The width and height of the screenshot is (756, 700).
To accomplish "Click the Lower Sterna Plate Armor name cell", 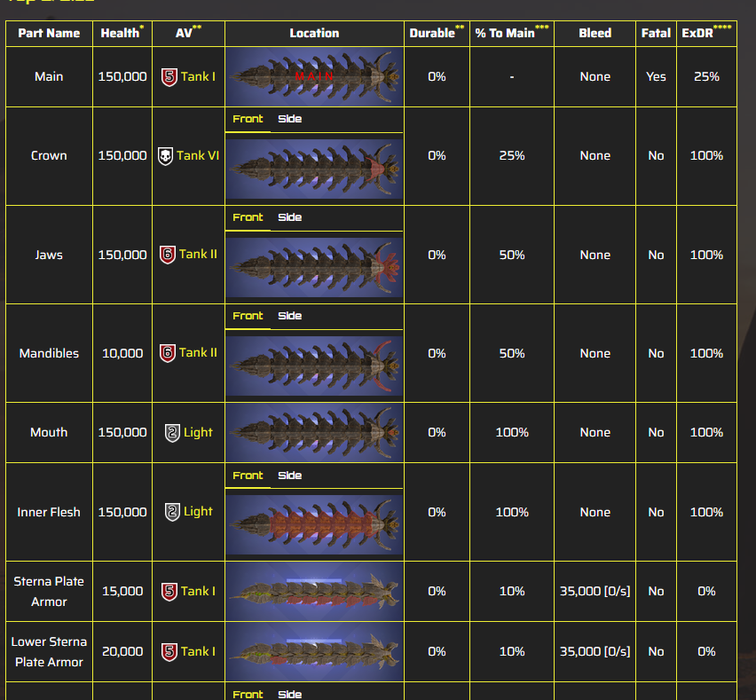I will [x=49, y=652].
